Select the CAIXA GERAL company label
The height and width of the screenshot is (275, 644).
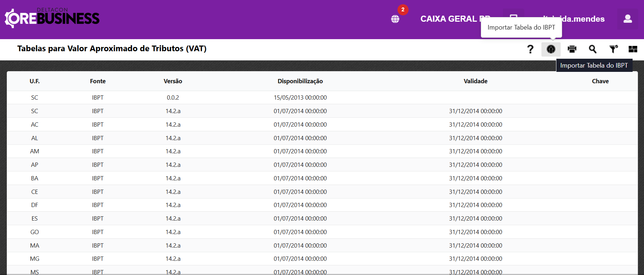pyautogui.click(x=450, y=19)
